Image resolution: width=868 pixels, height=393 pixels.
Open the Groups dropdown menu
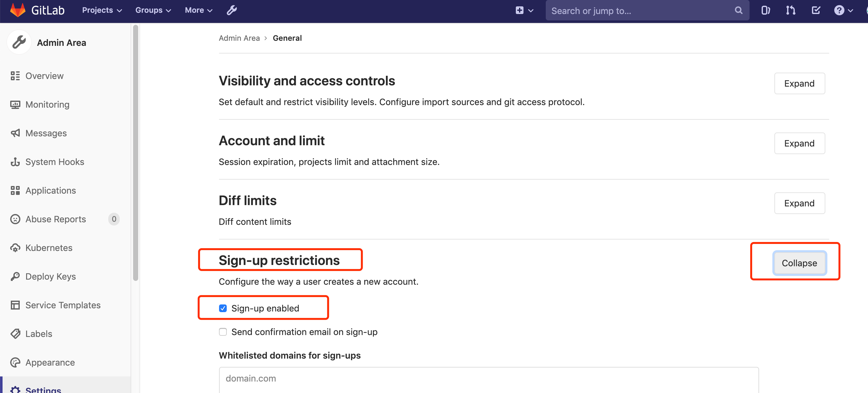(x=153, y=10)
